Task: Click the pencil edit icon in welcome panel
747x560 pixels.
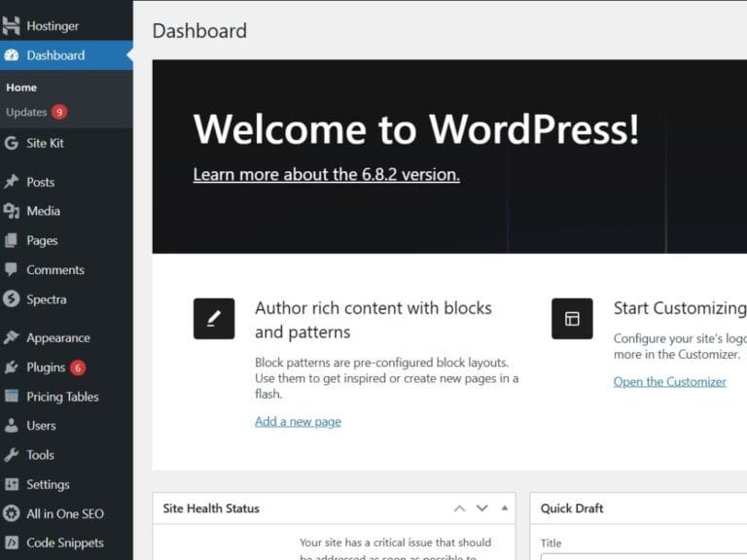Action: [x=214, y=319]
